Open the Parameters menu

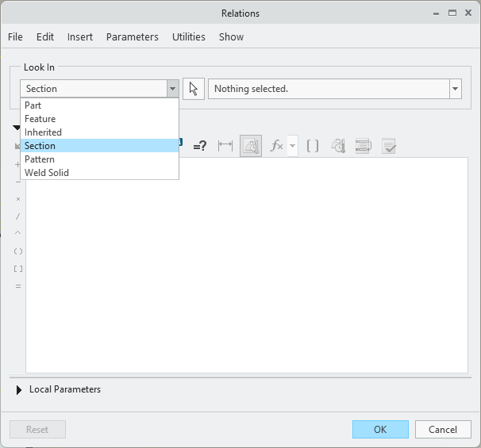pyautogui.click(x=132, y=36)
